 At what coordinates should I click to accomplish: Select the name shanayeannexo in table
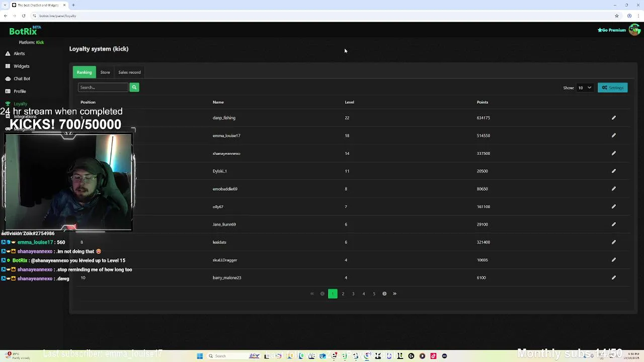(x=226, y=153)
